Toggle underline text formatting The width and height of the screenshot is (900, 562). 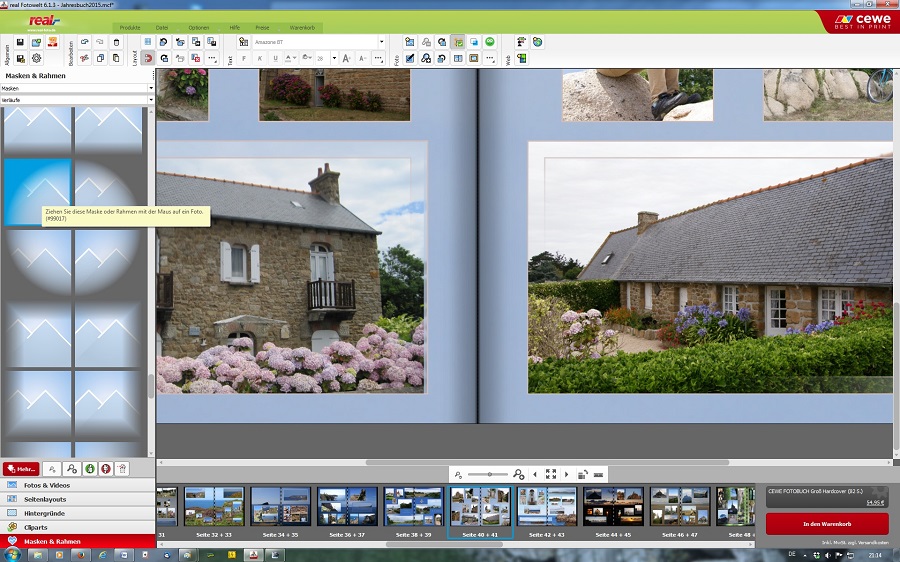(x=275, y=59)
